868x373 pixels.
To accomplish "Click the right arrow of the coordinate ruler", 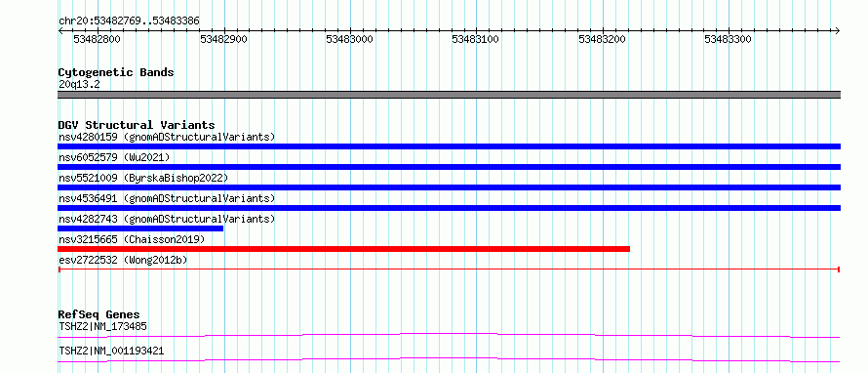I will point(837,31).
